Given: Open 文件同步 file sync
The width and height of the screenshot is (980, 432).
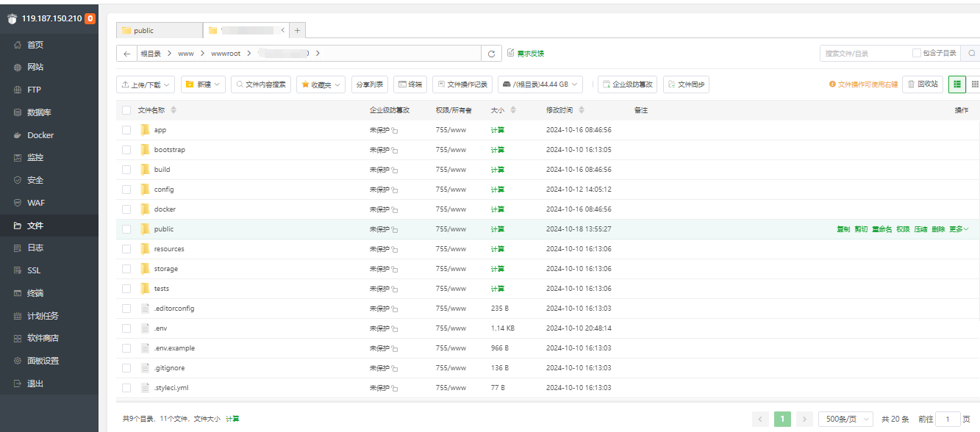Looking at the screenshot, I should coord(686,84).
